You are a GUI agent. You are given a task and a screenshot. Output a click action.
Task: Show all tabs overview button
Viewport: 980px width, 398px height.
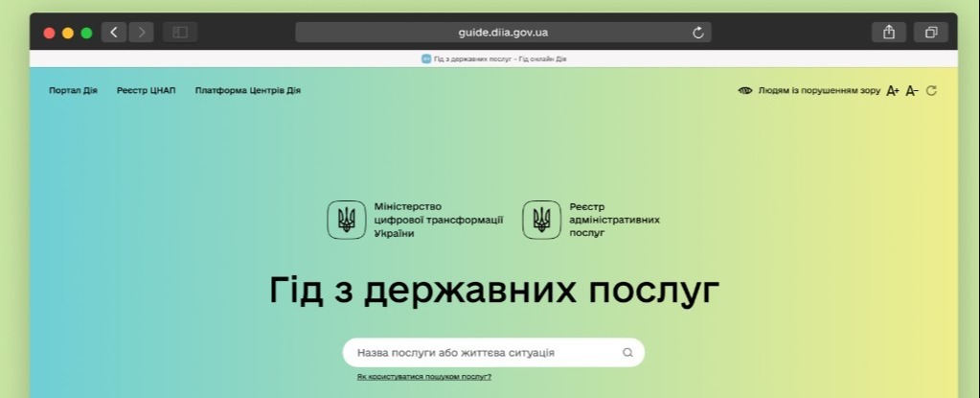point(929,33)
